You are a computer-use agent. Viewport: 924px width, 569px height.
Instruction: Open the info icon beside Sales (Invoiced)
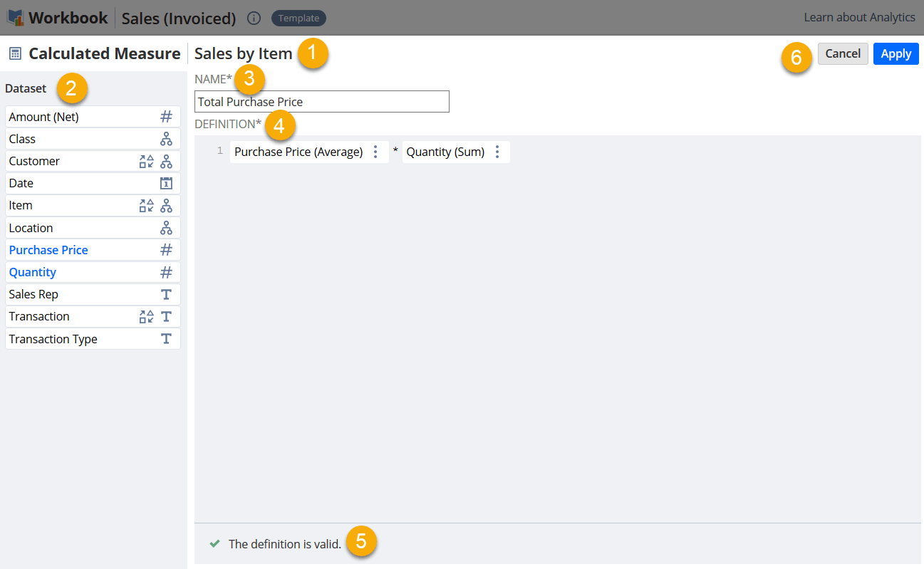[x=254, y=18]
